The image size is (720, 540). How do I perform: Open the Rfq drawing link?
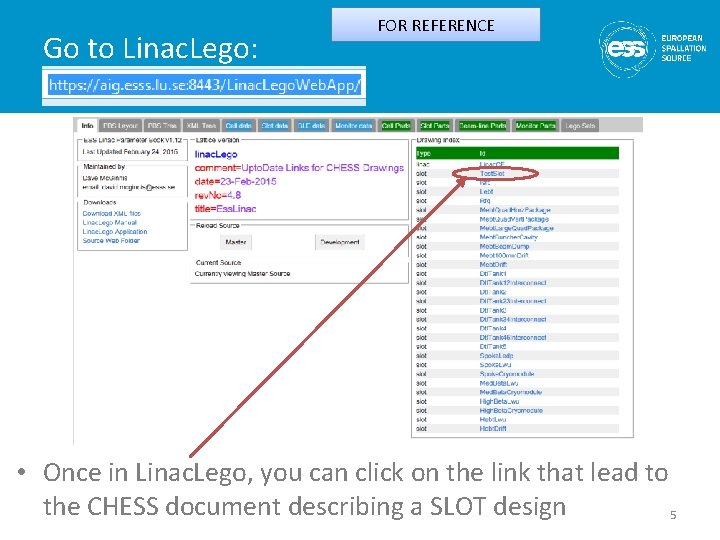coord(485,201)
